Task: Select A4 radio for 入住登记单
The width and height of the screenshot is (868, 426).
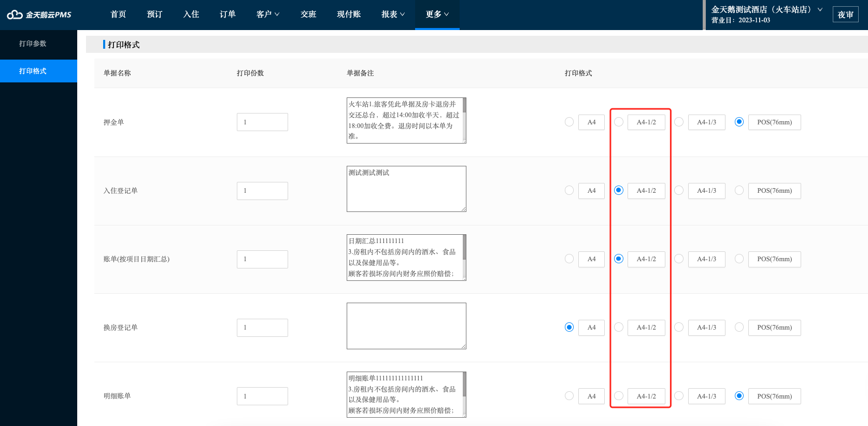Action: [x=569, y=190]
